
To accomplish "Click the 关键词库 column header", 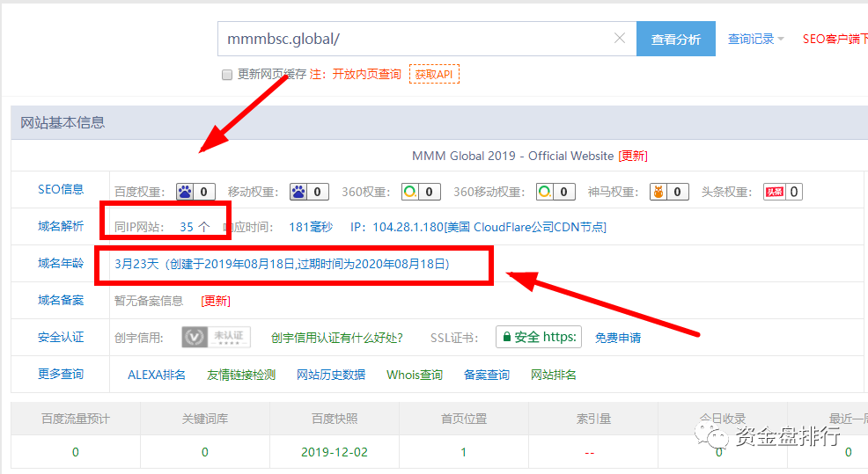I will [205, 419].
